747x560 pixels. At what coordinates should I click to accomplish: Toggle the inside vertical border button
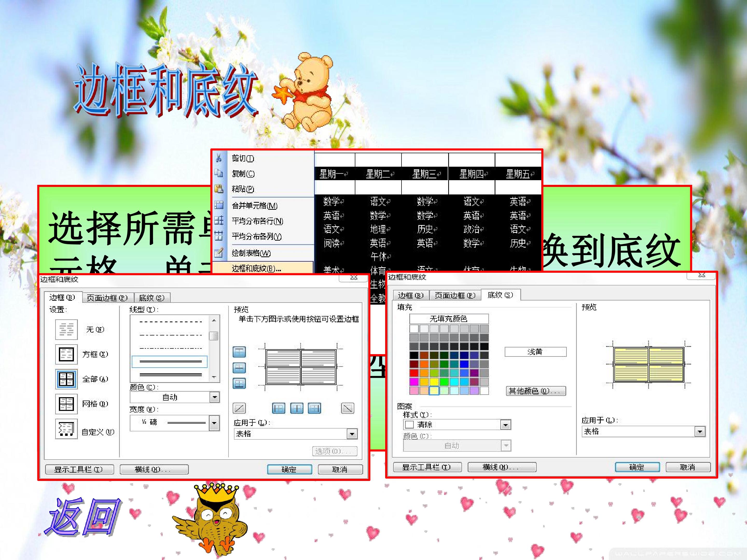(296, 408)
